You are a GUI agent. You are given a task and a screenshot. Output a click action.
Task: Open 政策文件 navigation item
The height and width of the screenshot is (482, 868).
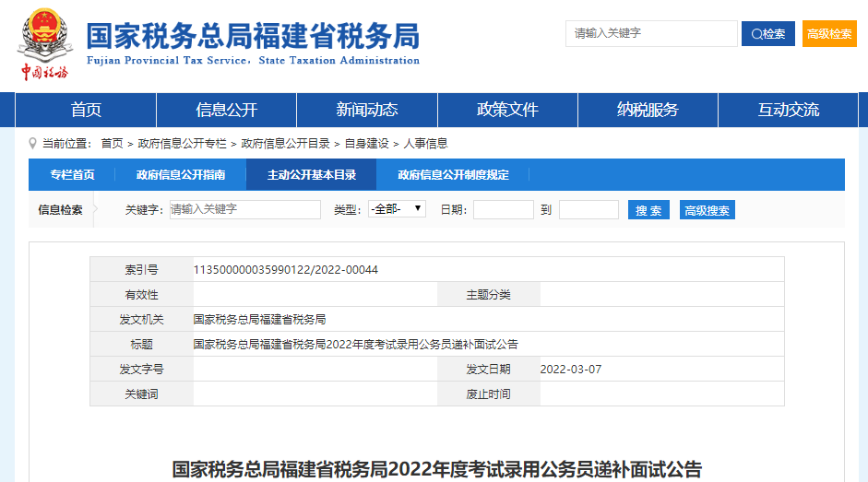[x=506, y=110]
